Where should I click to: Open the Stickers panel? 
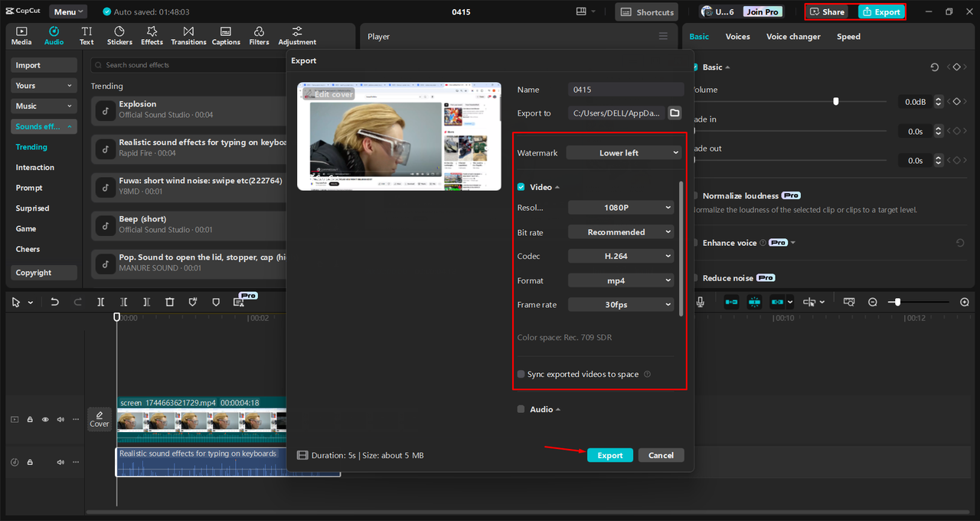coord(119,35)
